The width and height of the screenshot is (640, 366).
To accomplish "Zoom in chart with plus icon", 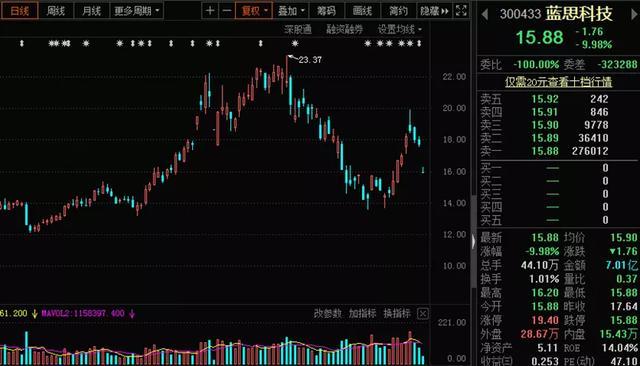I will pyautogui.click(x=210, y=11).
